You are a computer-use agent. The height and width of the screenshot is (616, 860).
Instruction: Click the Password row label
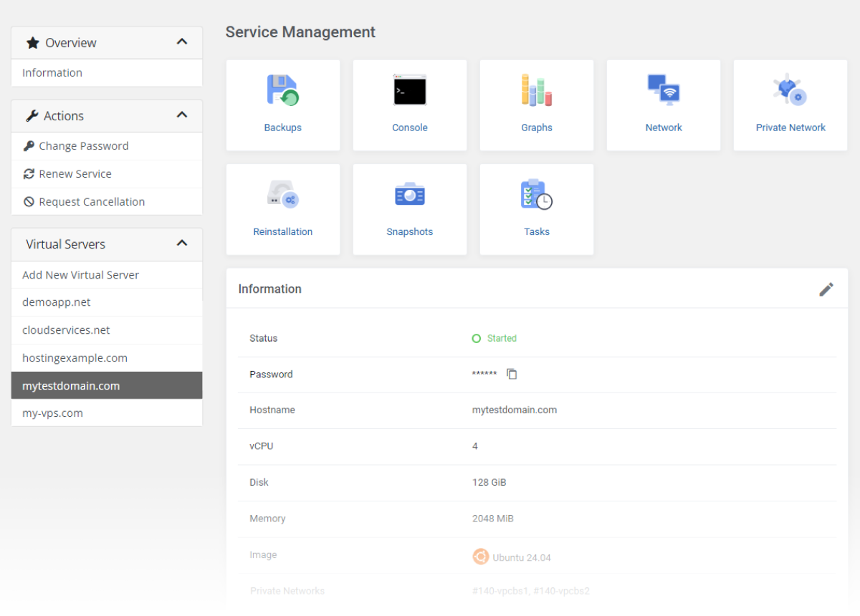coord(272,375)
